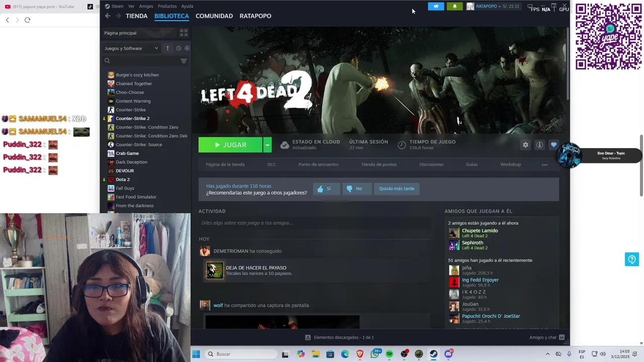Viewport: 644px width, 362px height.
Task: Open Brave browser from taskbar
Action: pyautogui.click(x=360, y=354)
